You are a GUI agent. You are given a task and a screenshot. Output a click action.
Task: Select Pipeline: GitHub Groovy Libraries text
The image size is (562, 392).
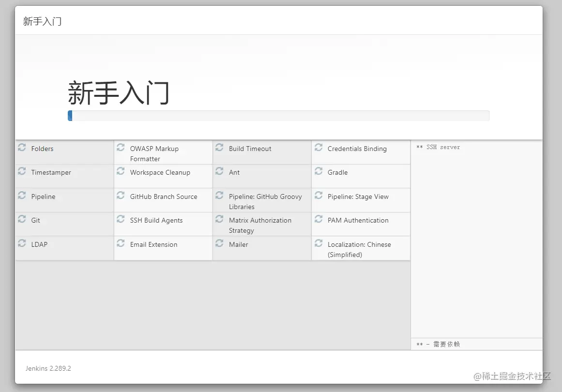[265, 202]
